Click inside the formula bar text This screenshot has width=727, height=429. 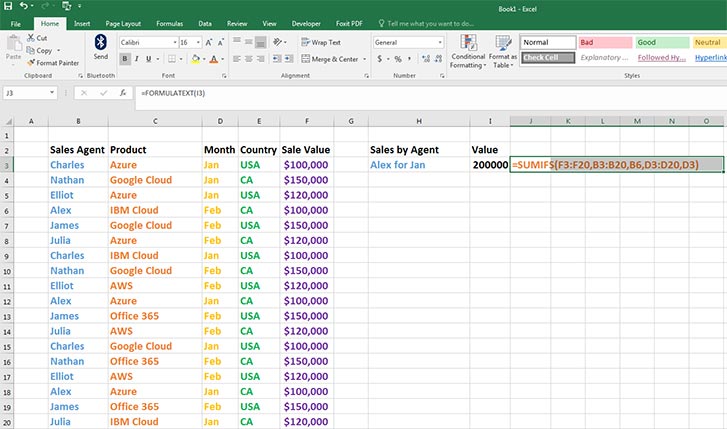click(172, 93)
